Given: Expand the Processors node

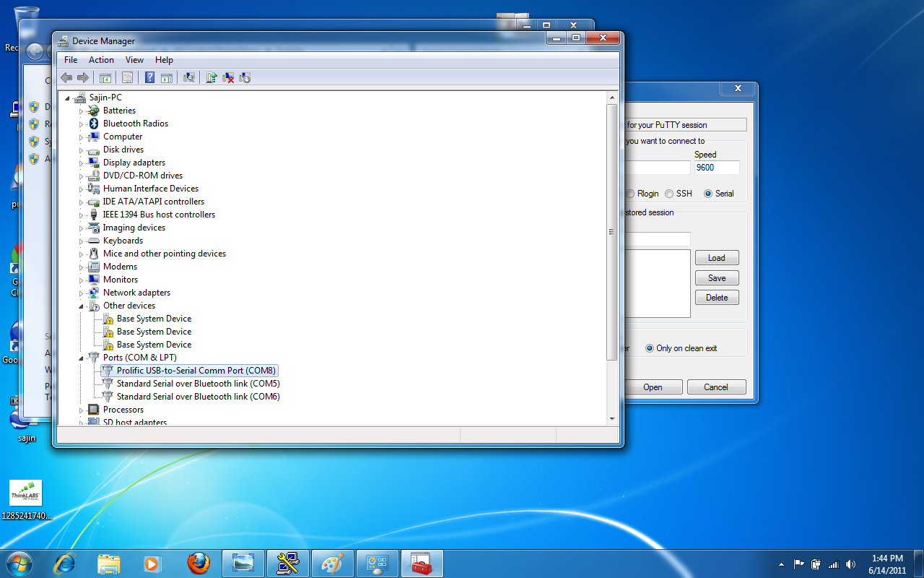Looking at the screenshot, I should pos(82,410).
